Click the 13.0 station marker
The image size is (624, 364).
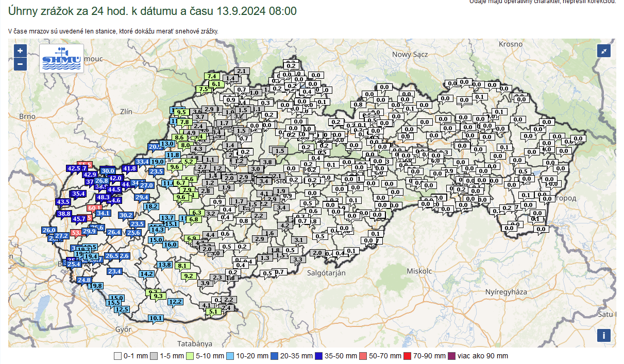tap(167, 144)
